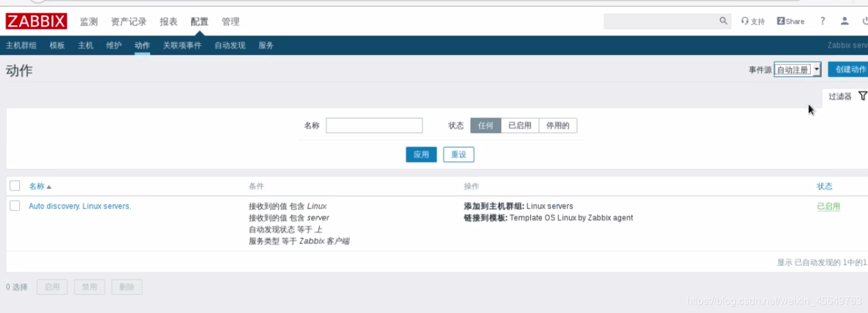Go to 模板 submenu
The height and width of the screenshot is (313, 868).
(57, 45)
